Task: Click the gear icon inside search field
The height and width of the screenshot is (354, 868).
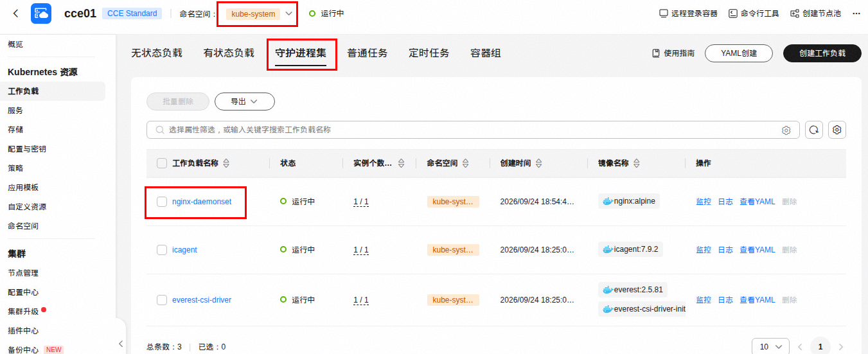Action: tap(786, 130)
